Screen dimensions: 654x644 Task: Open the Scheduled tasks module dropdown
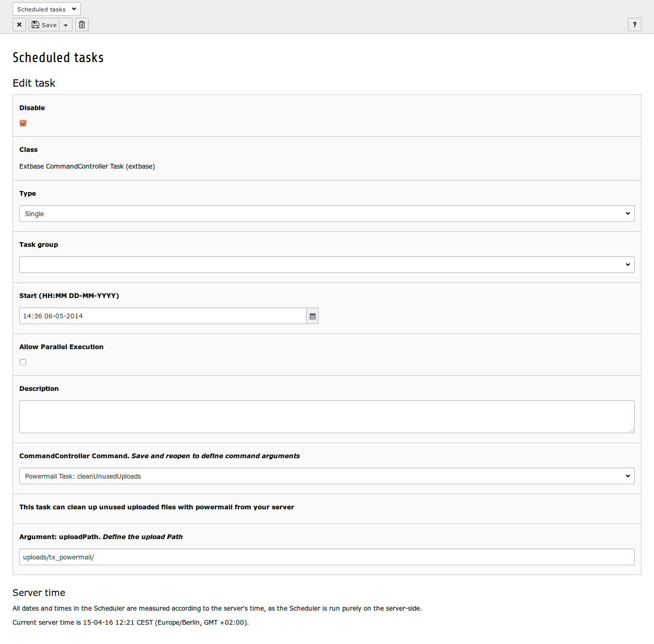[x=46, y=9]
